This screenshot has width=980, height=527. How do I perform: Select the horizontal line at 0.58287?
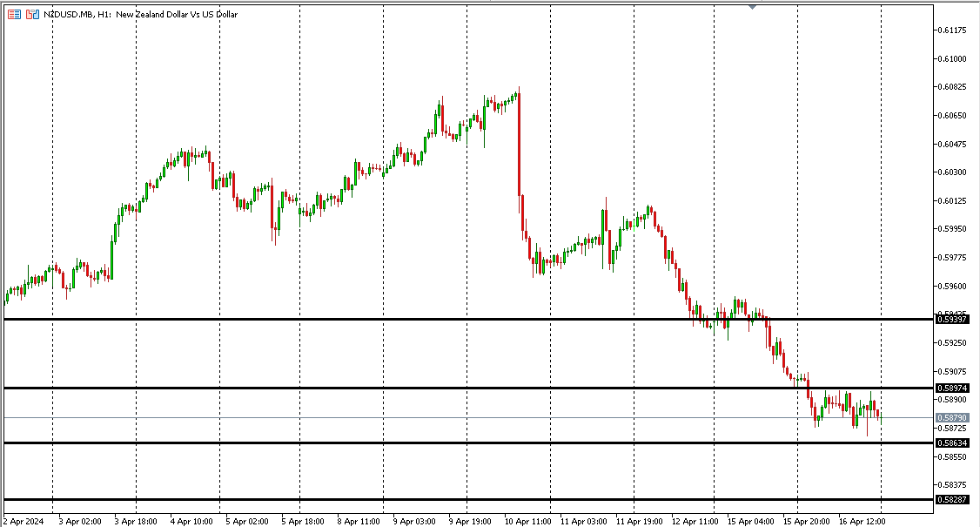469,499
